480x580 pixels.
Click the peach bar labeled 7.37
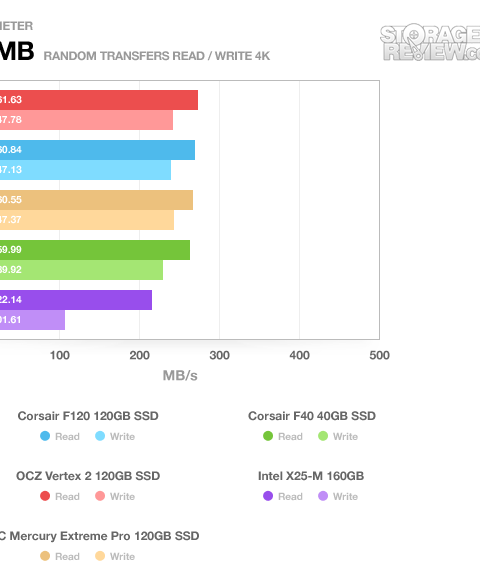point(87,220)
